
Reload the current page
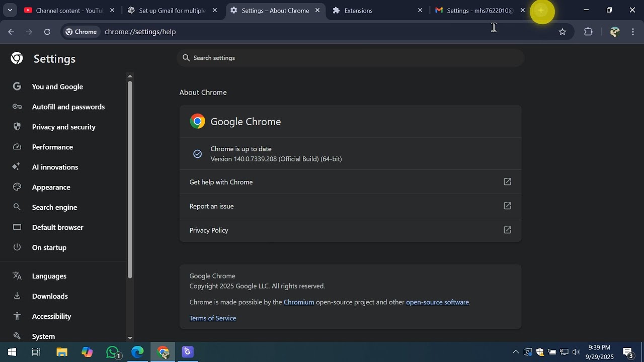tap(47, 32)
